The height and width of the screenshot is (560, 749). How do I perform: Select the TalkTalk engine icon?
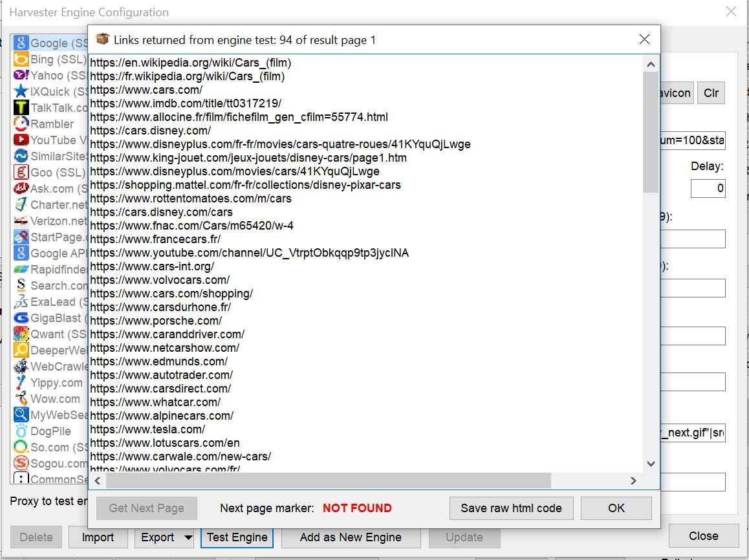coord(21,107)
